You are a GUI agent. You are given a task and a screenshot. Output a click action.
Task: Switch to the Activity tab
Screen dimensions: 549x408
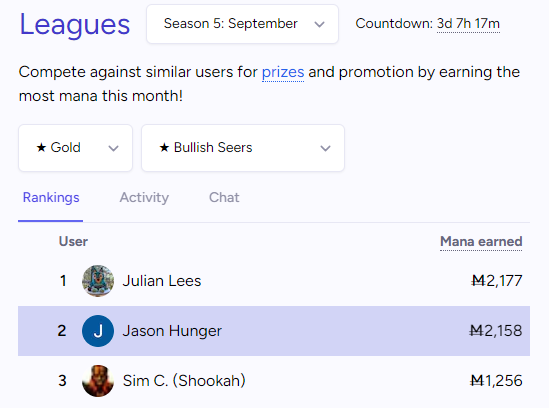tap(144, 198)
